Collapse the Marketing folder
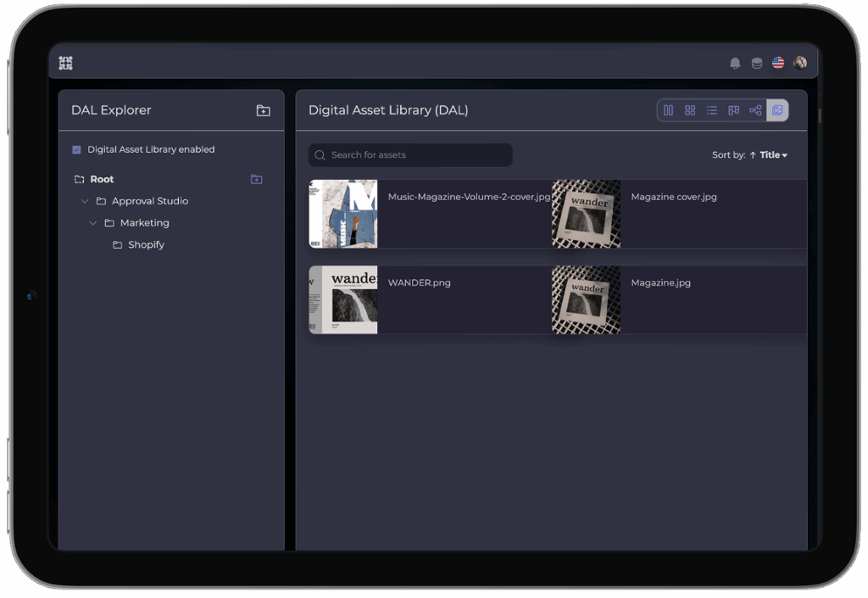This screenshot has width=868, height=598. point(93,222)
